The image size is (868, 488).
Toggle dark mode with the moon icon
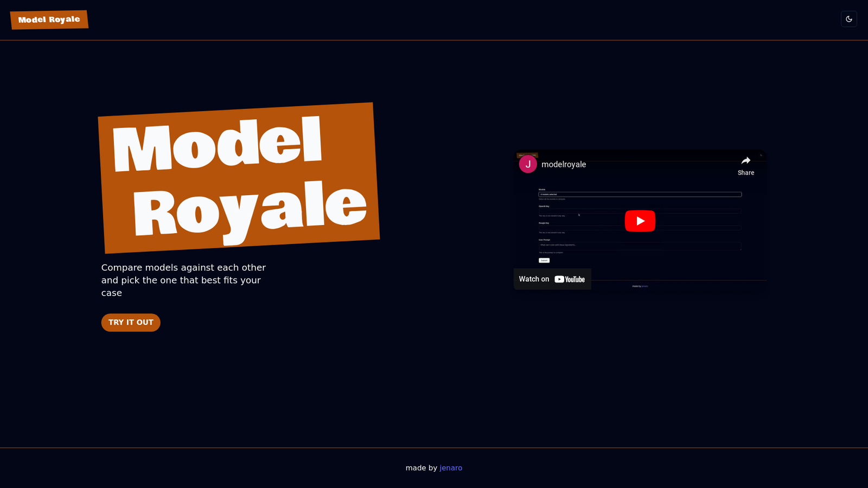tap(848, 19)
